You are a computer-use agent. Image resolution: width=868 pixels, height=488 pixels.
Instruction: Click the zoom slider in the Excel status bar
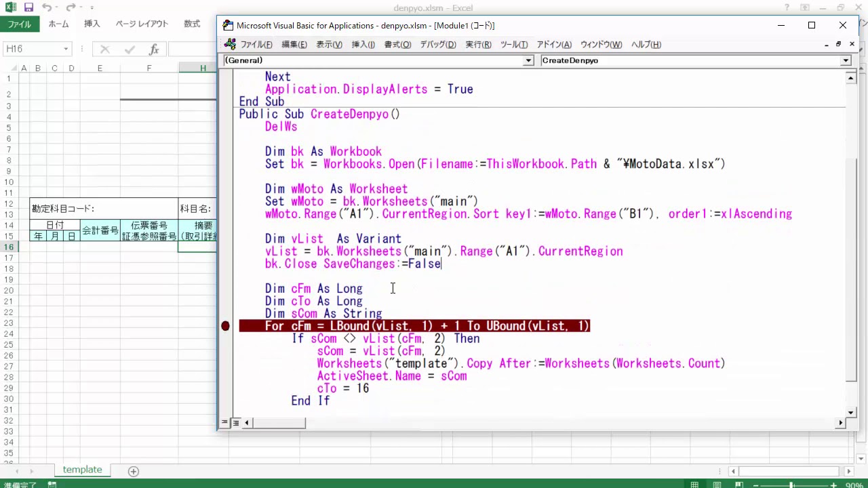pos(791,485)
